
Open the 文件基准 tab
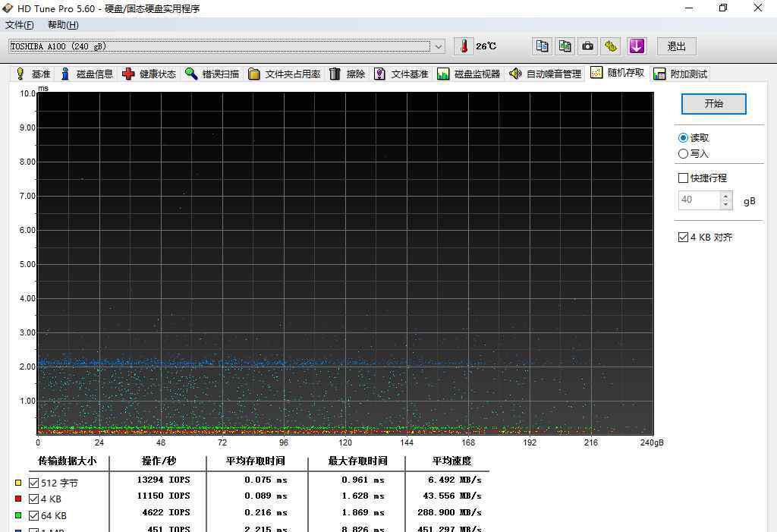[x=401, y=74]
